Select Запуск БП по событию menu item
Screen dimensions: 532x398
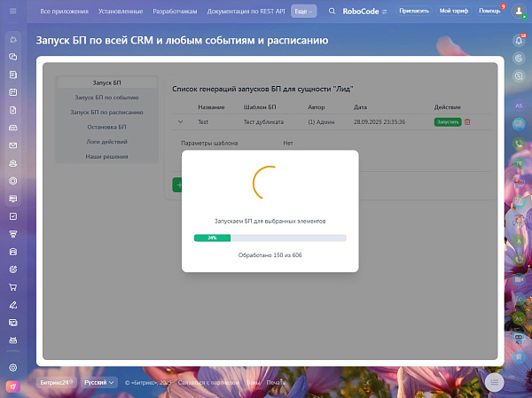coord(107,98)
